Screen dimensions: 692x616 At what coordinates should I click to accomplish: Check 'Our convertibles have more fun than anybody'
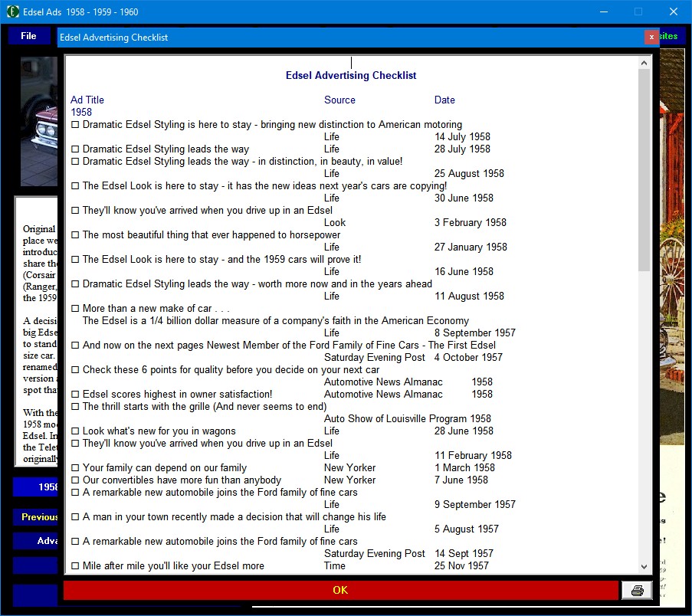point(75,480)
